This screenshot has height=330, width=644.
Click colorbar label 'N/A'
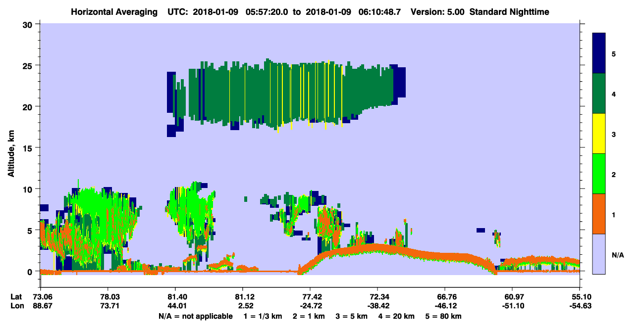click(x=617, y=255)
